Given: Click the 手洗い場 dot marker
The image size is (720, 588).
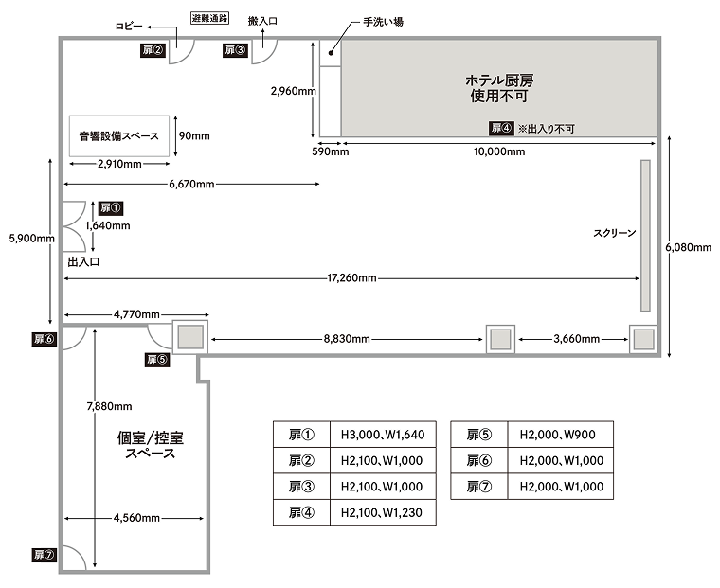Looking at the screenshot, I should [331, 53].
